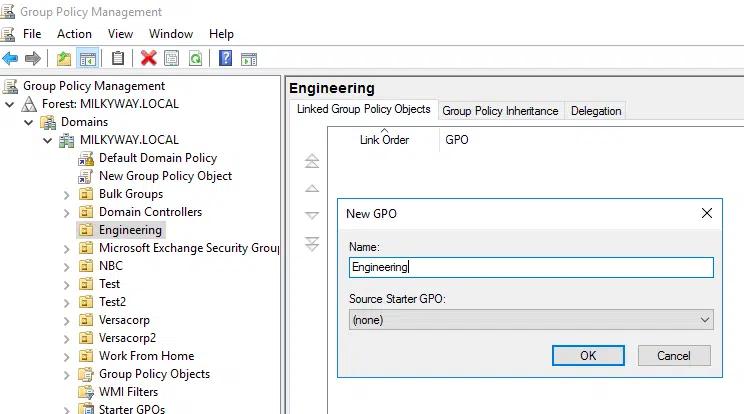Expand the Group Policy Objects node
This screenshot has width=744, height=414.
pyautogui.click(x=66, y=375)
